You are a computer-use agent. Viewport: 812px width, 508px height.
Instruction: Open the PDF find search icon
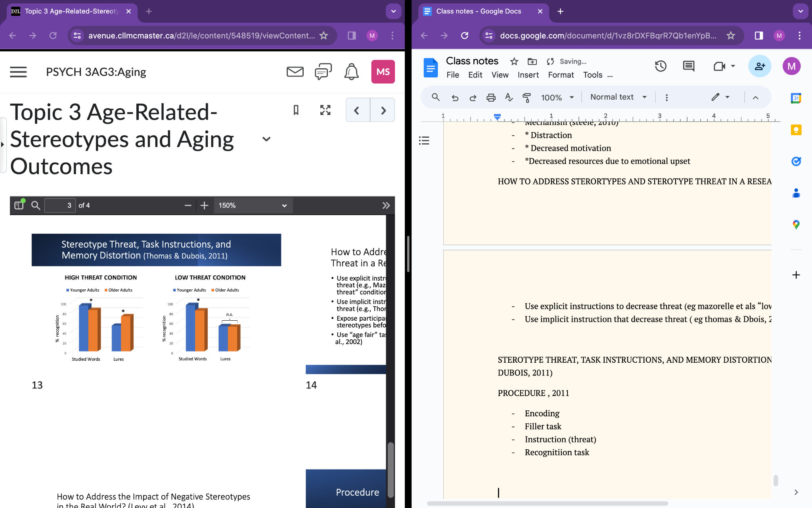pyautogui.click(x=36, y=205)
